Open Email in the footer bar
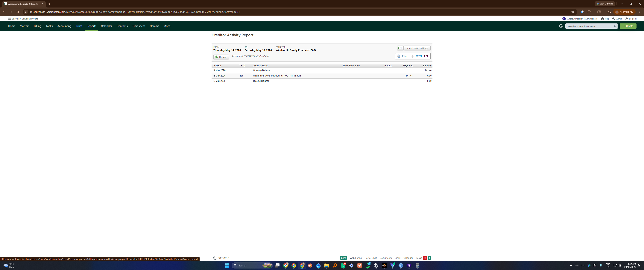The width and height of the screenshot is (644, 270). pyautogui.click(x=397, y=258)
